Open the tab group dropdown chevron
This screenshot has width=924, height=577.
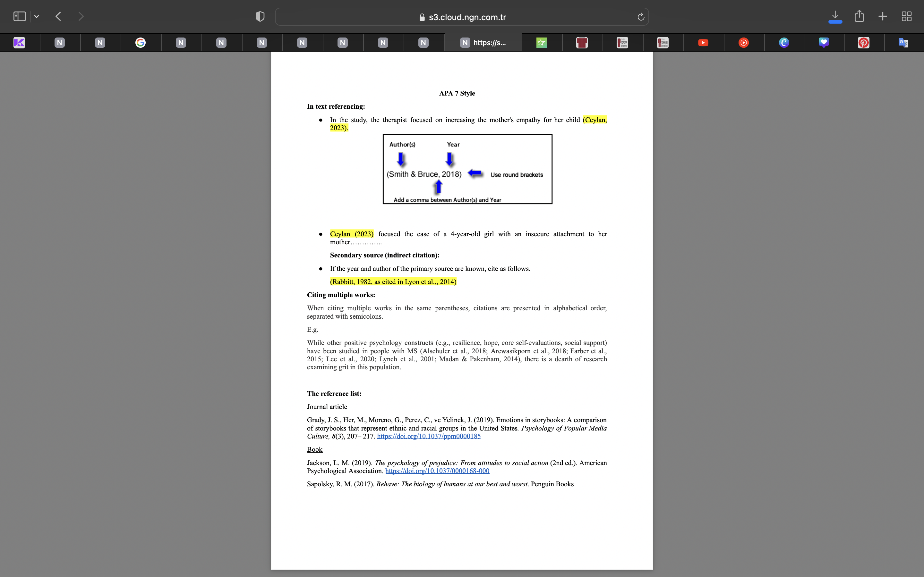[x=37, y=16]
